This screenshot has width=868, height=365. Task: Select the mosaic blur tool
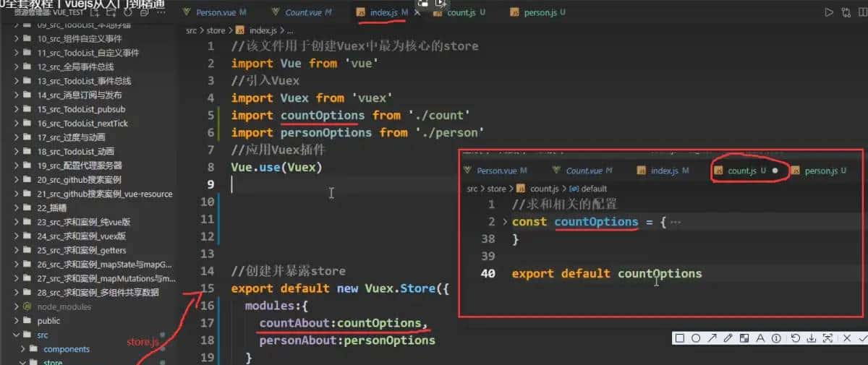[744, 338]
